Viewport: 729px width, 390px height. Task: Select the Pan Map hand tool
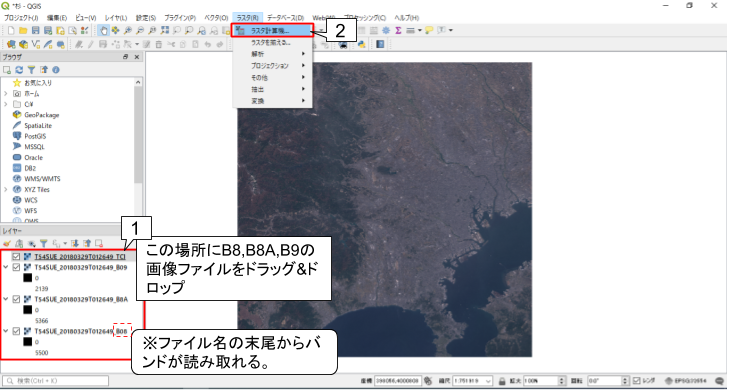[x=103, y=30]
